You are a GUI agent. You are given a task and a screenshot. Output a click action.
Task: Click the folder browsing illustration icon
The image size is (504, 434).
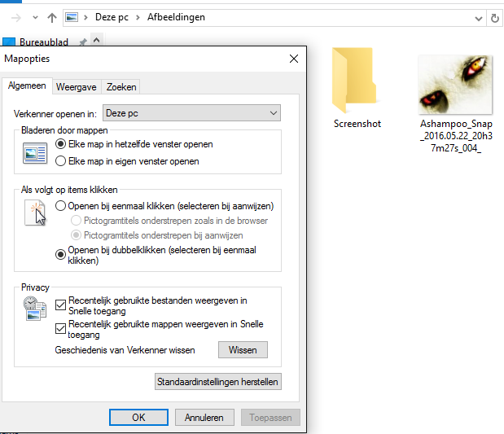coord(35,153)
